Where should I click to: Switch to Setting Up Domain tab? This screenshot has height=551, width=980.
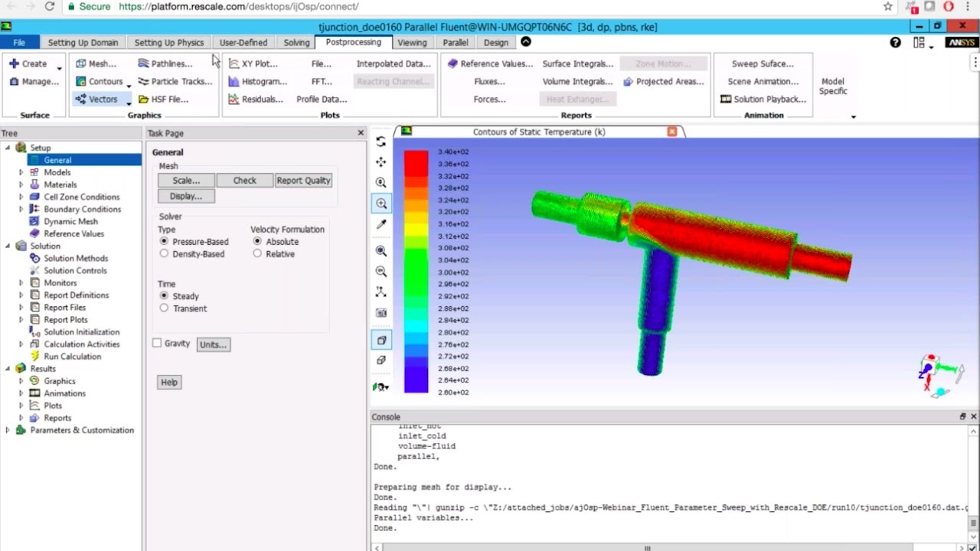pos(83,42)
